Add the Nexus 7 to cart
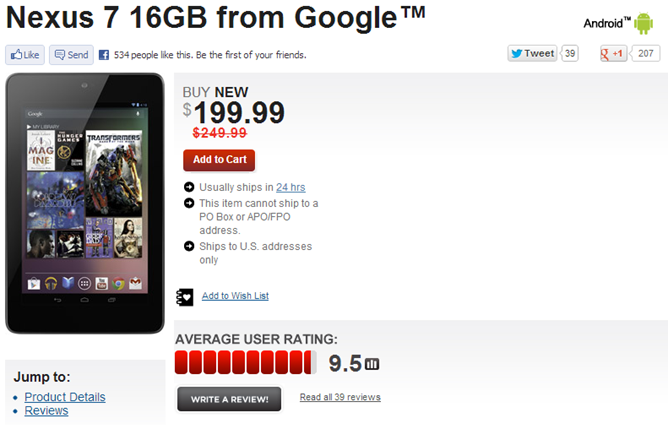 tap(219, 160)
